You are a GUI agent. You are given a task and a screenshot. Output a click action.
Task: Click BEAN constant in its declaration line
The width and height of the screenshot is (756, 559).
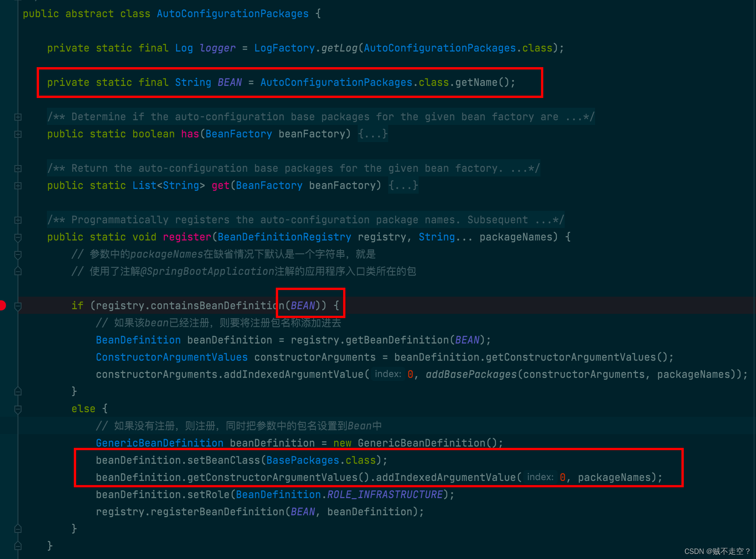(x=230, y=82)
